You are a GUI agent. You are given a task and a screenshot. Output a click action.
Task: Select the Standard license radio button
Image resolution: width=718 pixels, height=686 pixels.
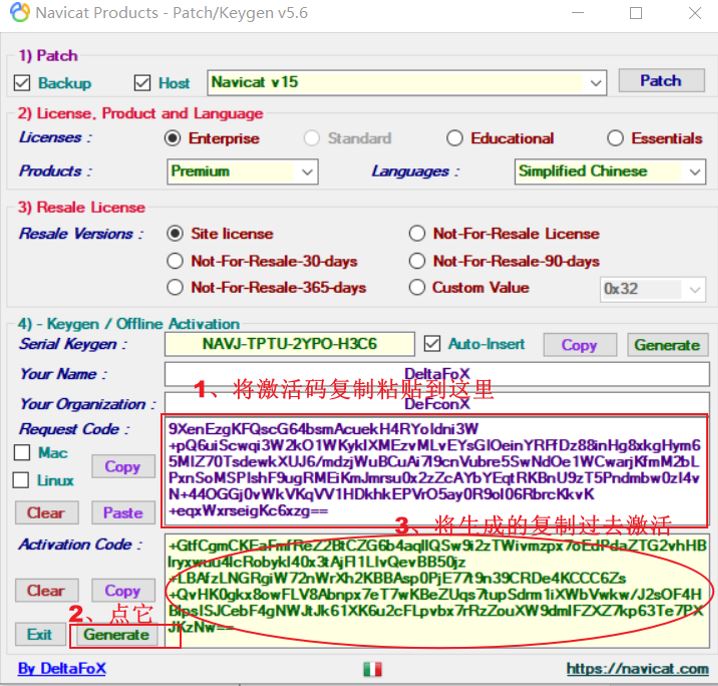pos(311,138)
